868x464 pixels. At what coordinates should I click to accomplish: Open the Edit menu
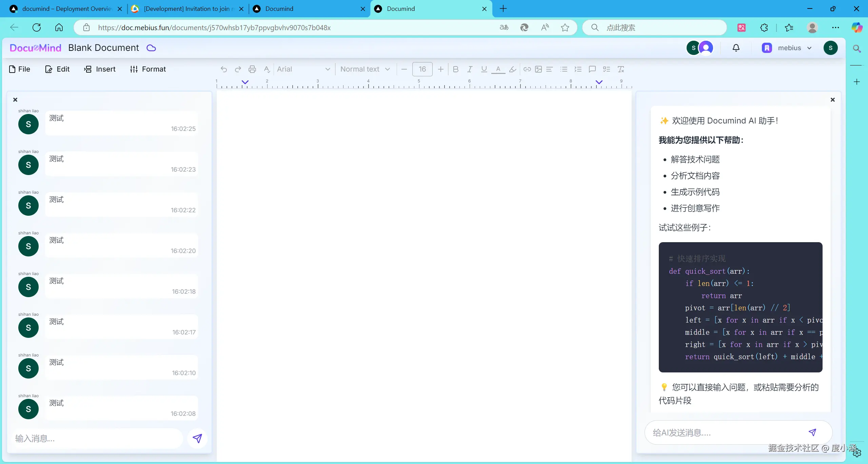point(57,69)
